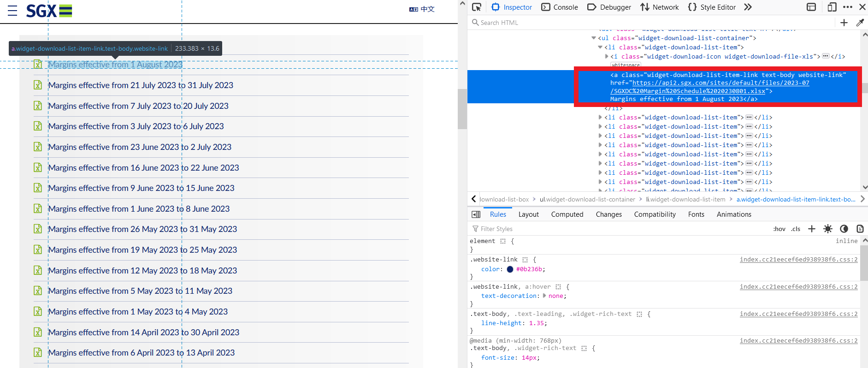Open Margins effective from 16 June 2023 link

pyautogui.click(x=143, y=168)
